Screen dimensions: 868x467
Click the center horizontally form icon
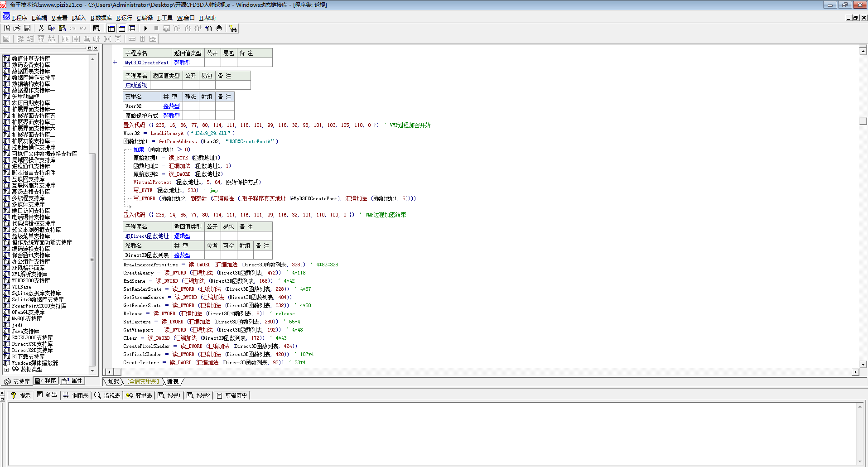pos(66,39)
